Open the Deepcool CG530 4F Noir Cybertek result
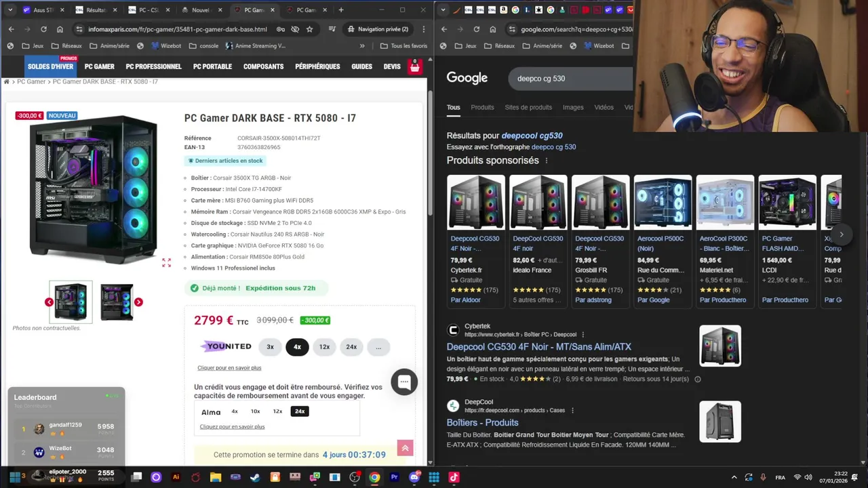This screenshot has width=868, height=488. pyautogui.click(x=538, y=346)
